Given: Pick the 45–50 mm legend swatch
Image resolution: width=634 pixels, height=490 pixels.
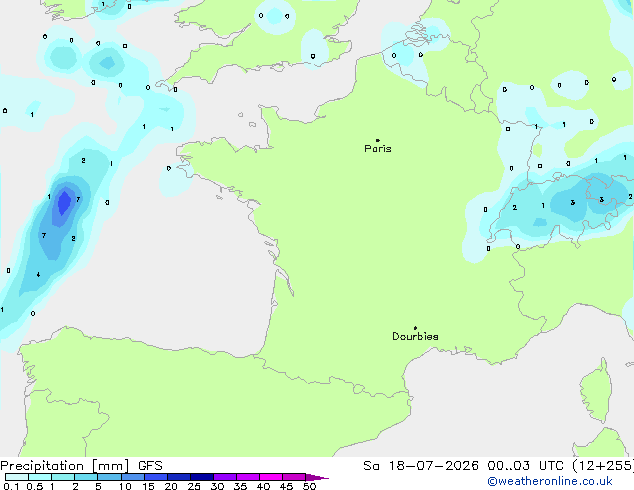Looking at the screenshot, I should click(294, 477).
